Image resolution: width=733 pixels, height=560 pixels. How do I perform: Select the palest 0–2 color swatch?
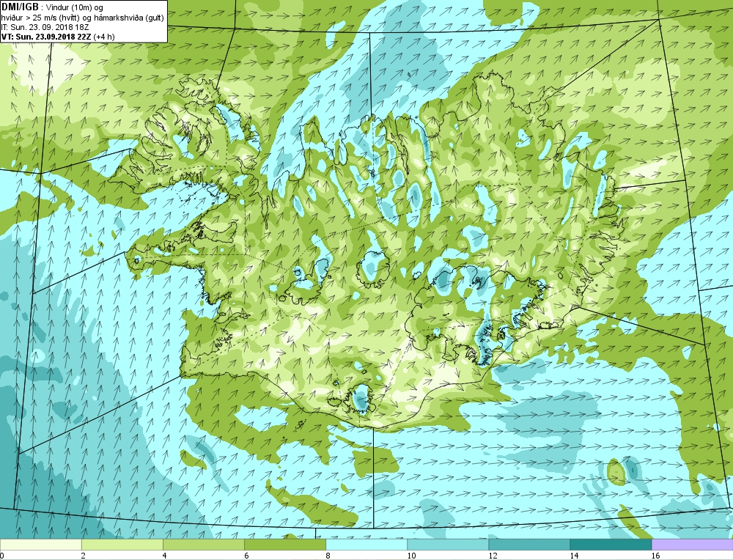(40, 545)
